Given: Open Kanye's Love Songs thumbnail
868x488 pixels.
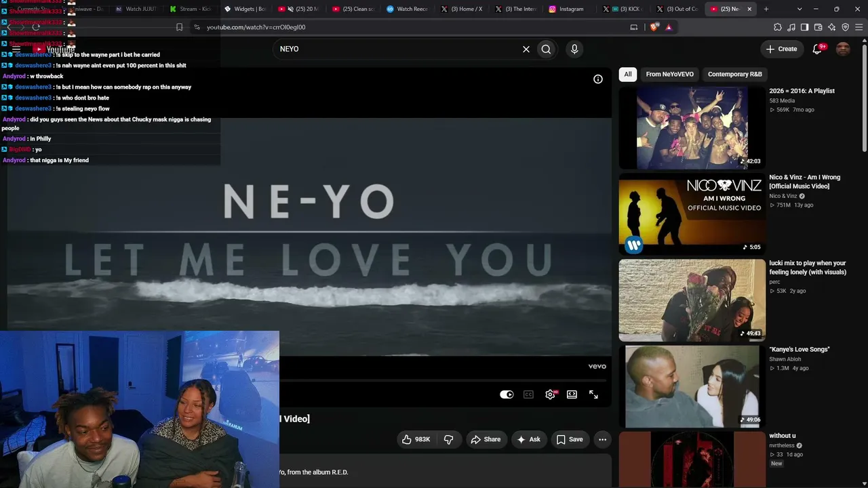Looking at the screenshot, I should coord(692,386).
